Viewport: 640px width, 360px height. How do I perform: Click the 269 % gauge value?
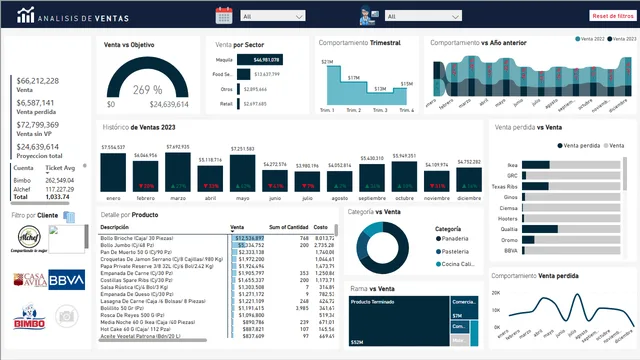[x=147, y=90]
